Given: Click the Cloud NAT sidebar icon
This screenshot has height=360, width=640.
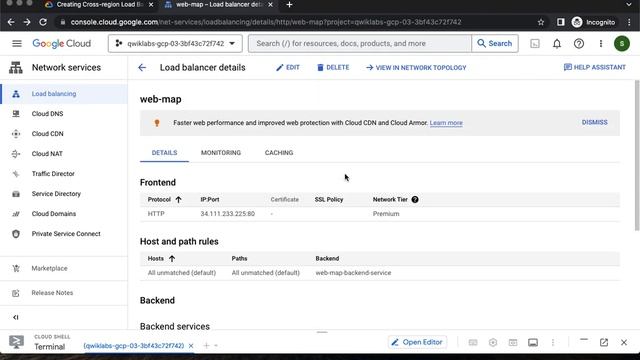Looking at the screenshot, I should [x=16, y=153].
